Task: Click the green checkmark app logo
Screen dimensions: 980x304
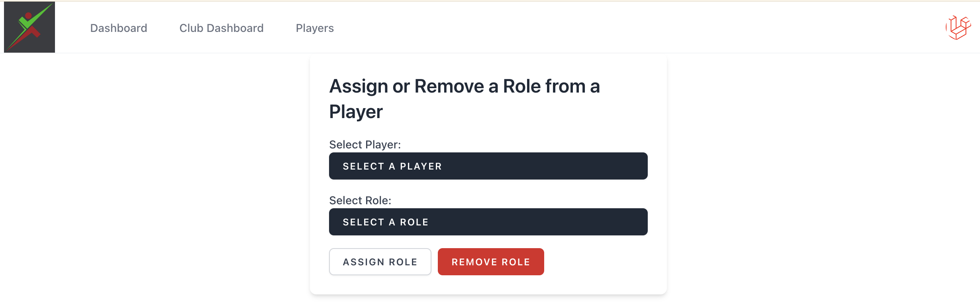Action: coord(29,27)
